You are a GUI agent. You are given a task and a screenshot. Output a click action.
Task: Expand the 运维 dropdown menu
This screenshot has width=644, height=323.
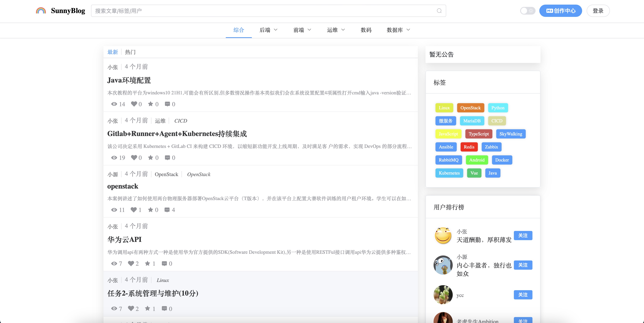(336, 30)
